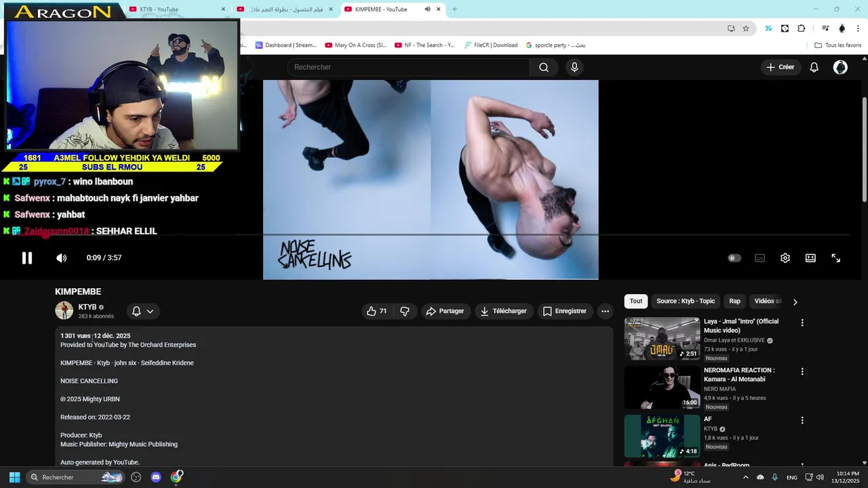Enter fullscreen mode in the player
The image size is (868, 488).
[835, 258]
